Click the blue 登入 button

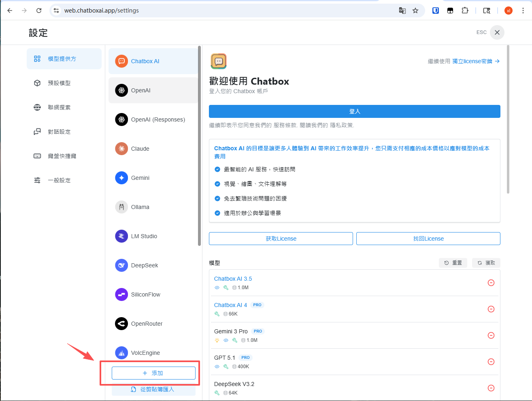tap(355, 111)
